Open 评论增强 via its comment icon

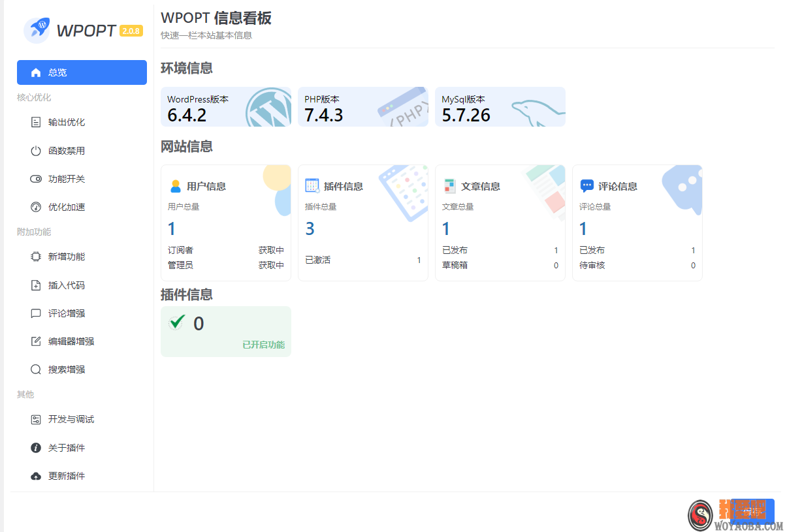click(36, 313)
